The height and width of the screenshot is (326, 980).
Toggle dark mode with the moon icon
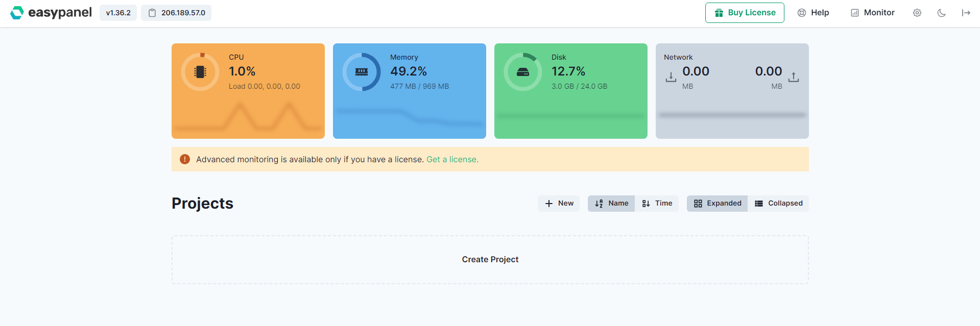[942, 13]
